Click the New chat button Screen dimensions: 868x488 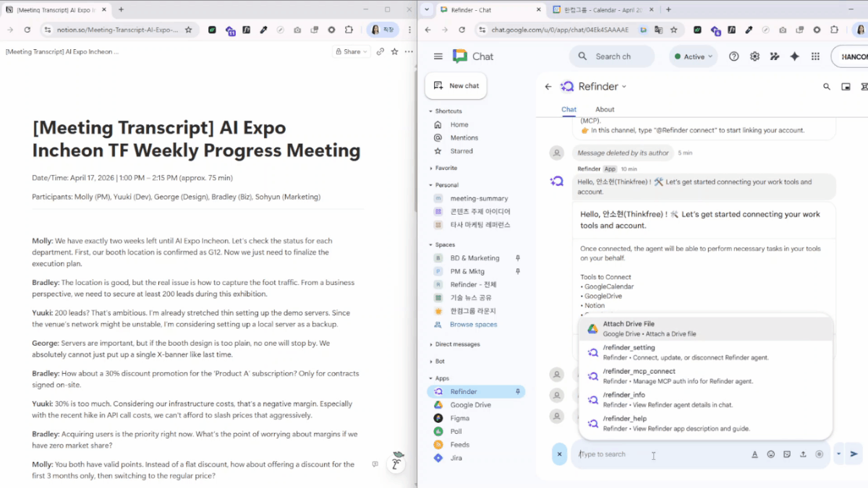[456, 85]
